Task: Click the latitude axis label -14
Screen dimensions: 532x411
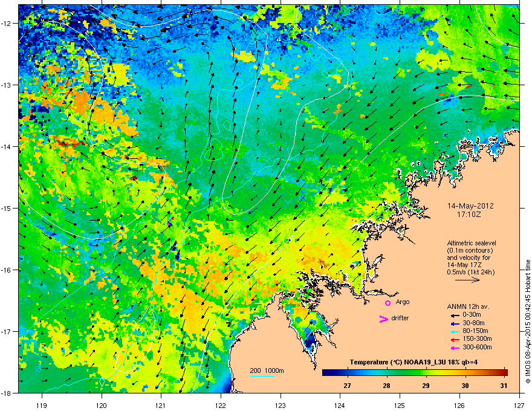Action: 7,147
